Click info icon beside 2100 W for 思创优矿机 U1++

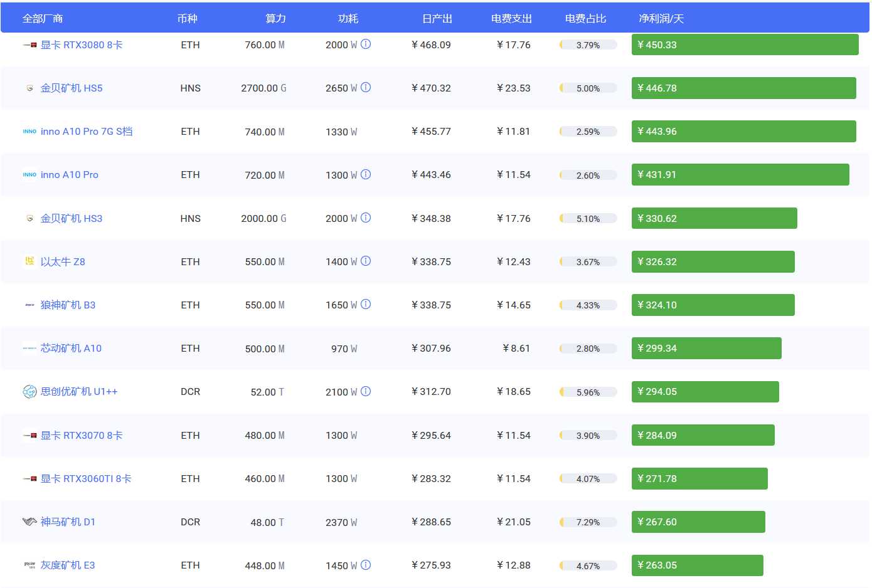click(x=366, y=392)
